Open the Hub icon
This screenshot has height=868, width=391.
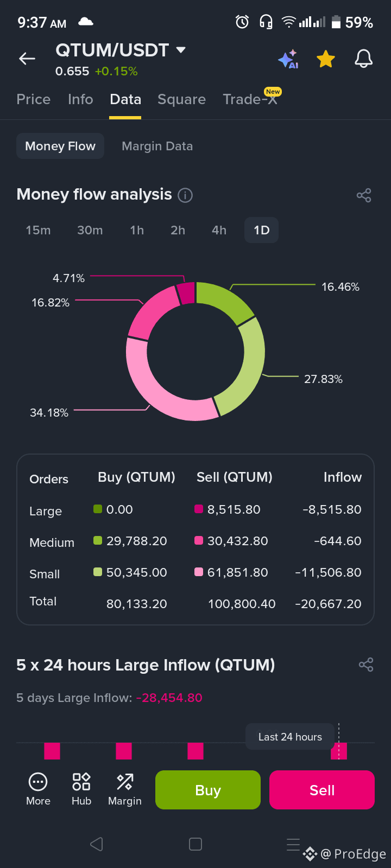coord(81,789)
